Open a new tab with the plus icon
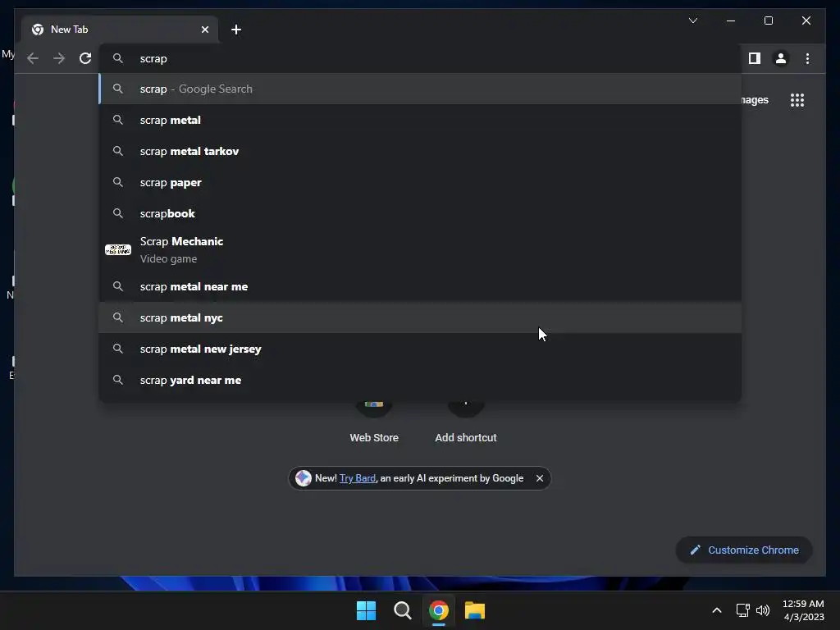This screenshot has width=840, height=630. click(x=236, y=30)
